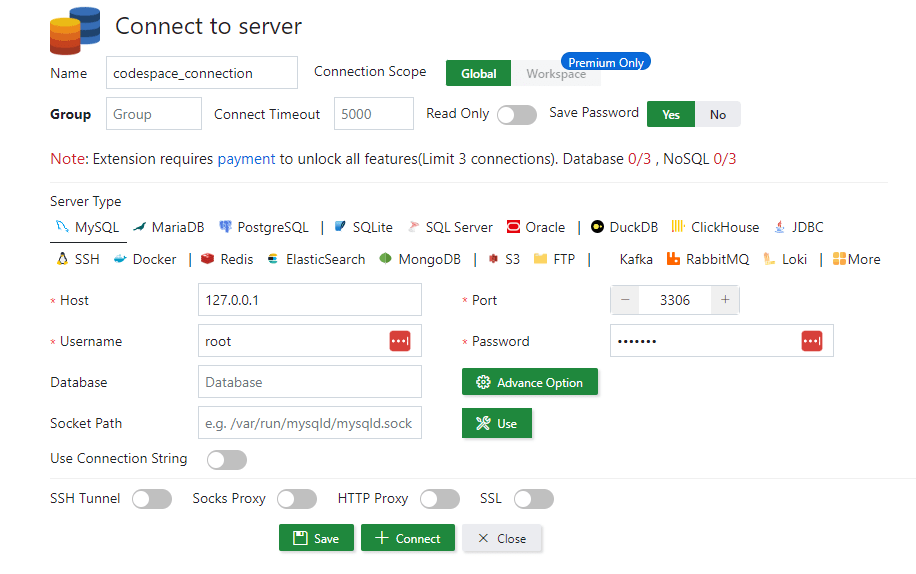The width and height of the screenshot is (916, 574).
Task: Close the connection dialog
Action: pos(502,538)
